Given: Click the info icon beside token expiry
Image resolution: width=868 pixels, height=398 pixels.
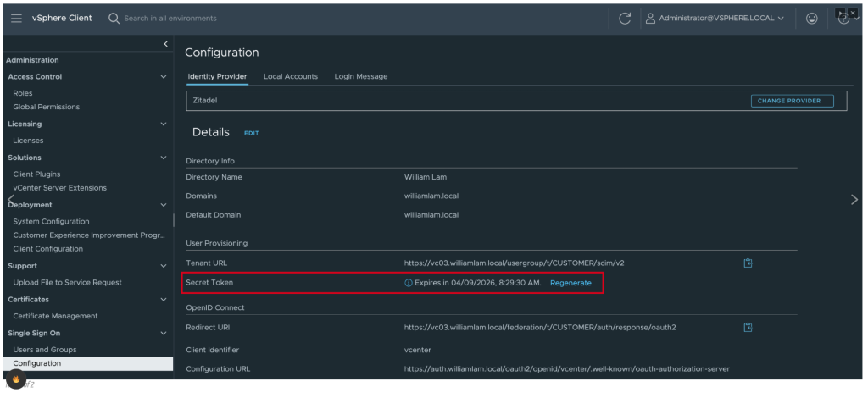Looking at the screenshot, I should (x=409, y=283).
